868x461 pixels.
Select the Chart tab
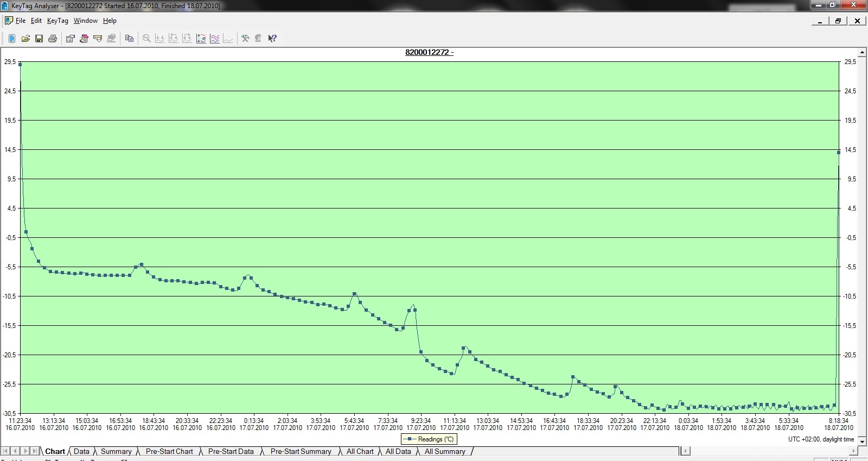[55, 451]
